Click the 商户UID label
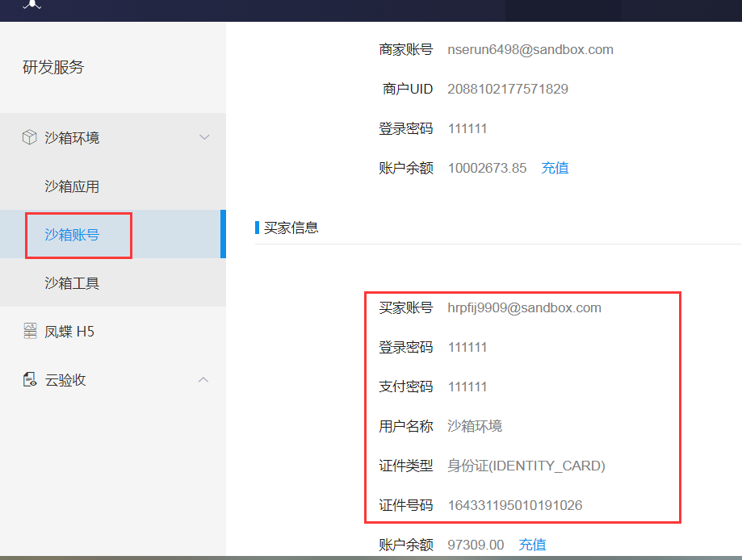 (408, 89)
